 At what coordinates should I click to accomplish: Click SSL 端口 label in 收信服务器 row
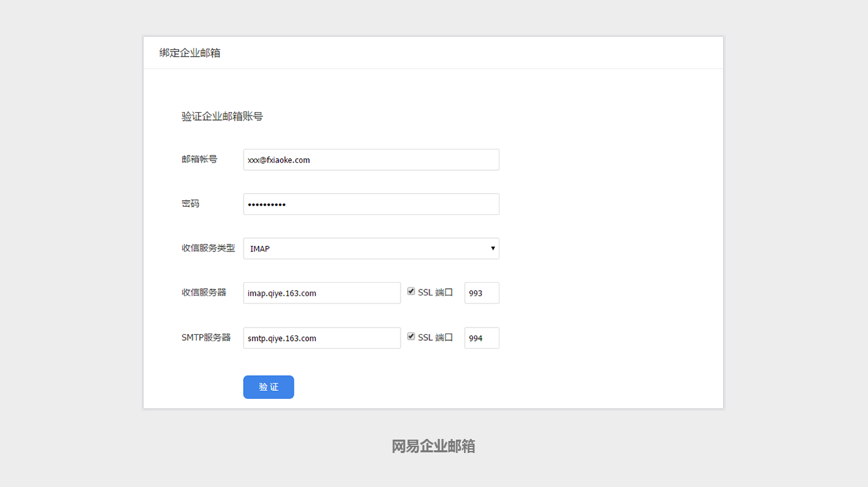[435, 292]
